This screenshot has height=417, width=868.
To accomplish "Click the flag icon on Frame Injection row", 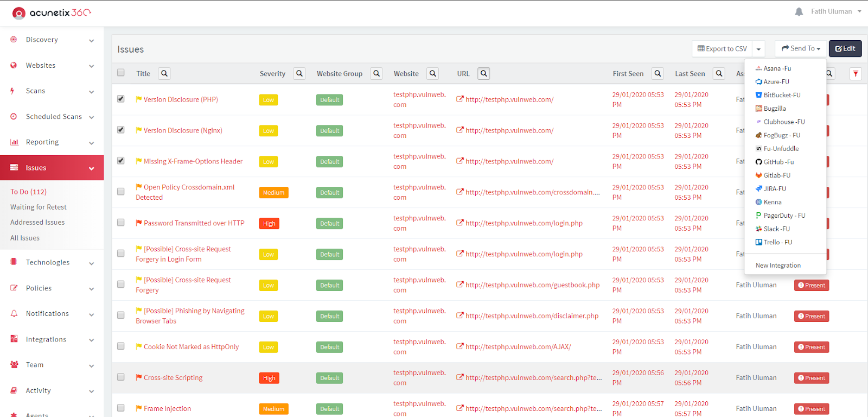I will (x=139, y=408).
